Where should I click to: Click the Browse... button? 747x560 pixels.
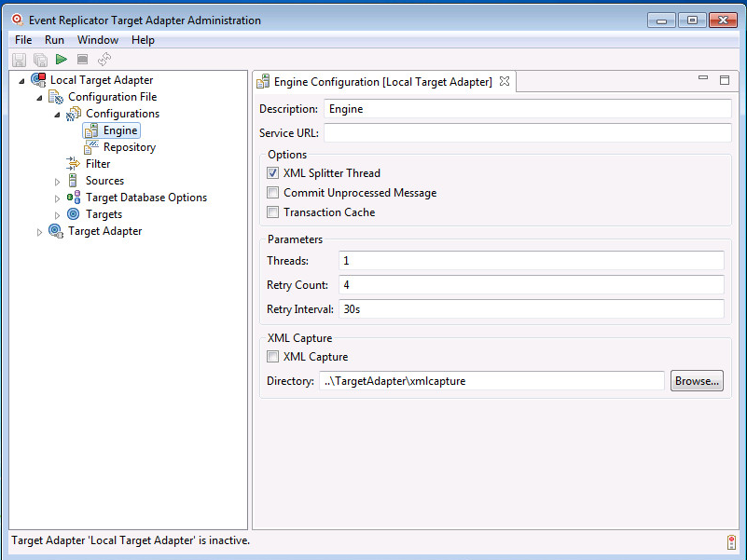pyautogui.click(x=697, y=380)
